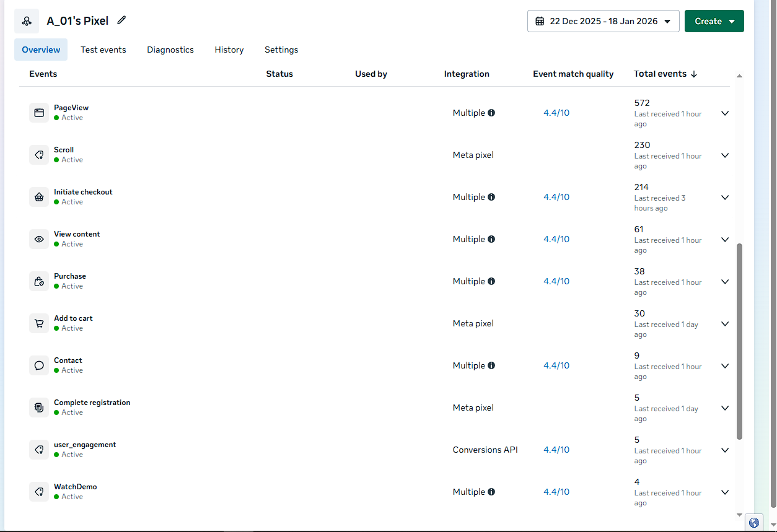The image size is (777, 532).
Task: Expand the Purchase event details
Action: [725, 282]
